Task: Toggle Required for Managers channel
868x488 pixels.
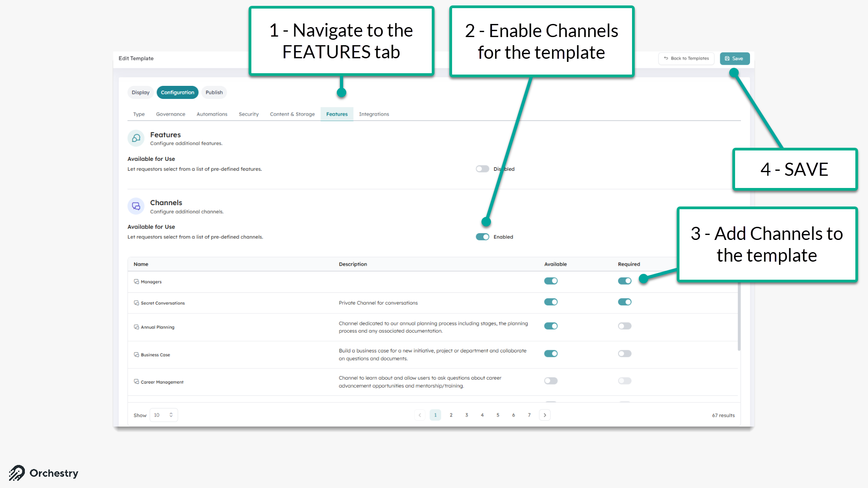Action: (x=625, y=281)
